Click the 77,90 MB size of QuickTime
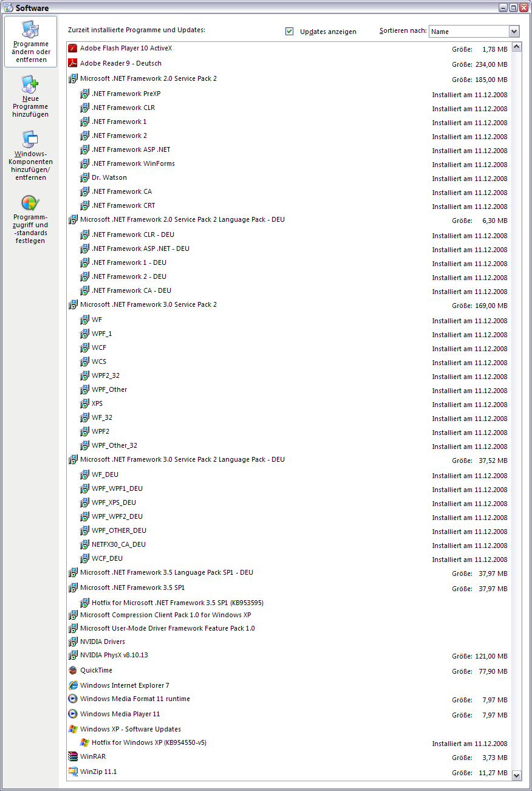 (x=493, y=671)
